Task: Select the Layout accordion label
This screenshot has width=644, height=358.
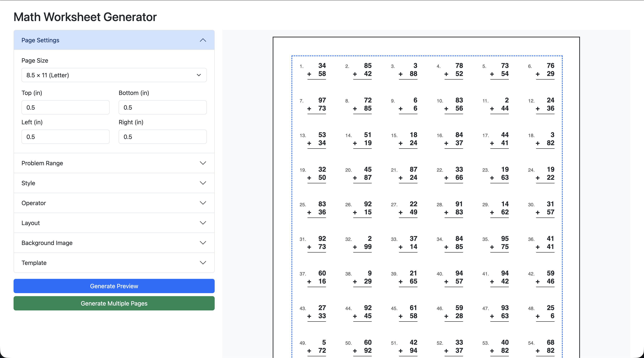Action: 31,223
